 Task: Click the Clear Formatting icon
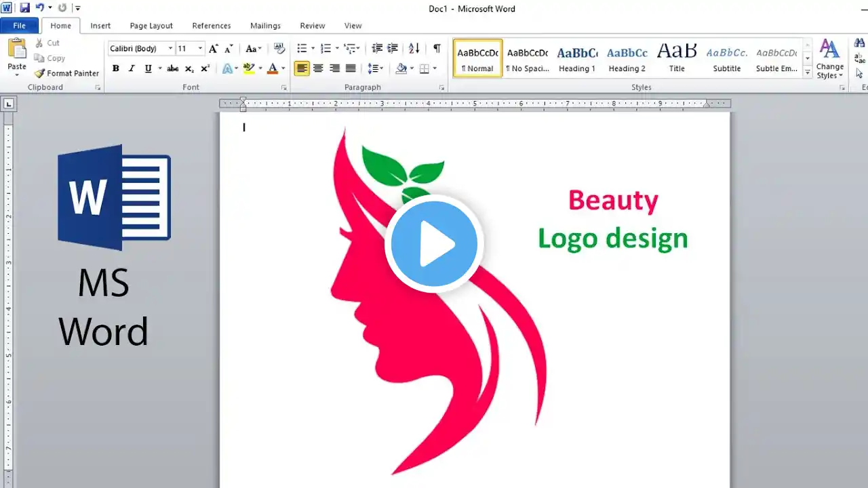(279, 49)
